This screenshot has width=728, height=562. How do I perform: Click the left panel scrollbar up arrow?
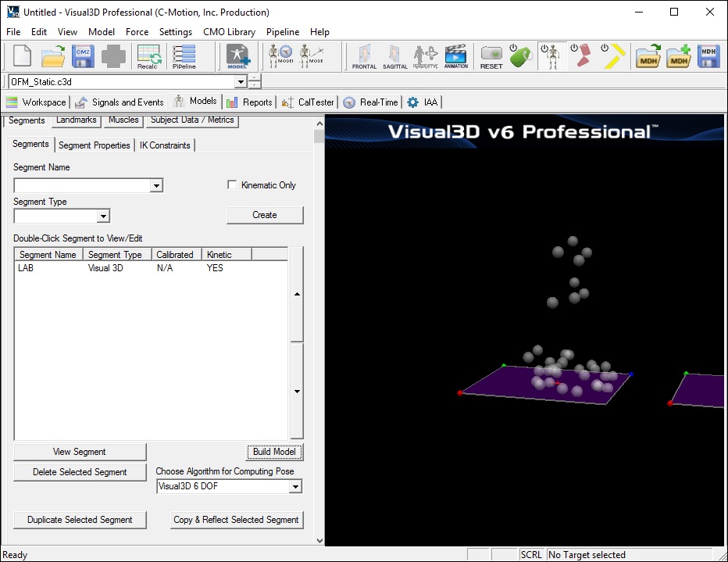(319, 123)
